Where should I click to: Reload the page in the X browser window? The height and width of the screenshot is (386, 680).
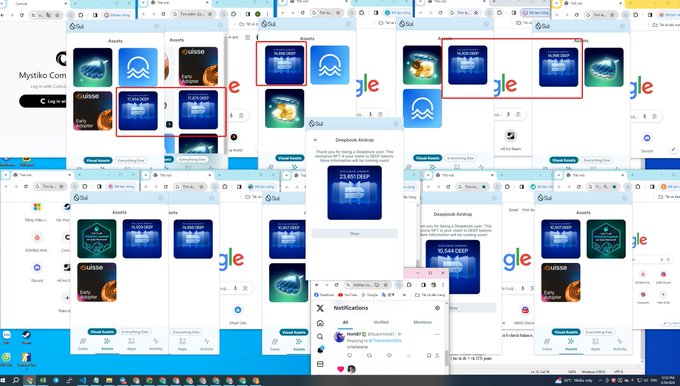click(337, 285)
